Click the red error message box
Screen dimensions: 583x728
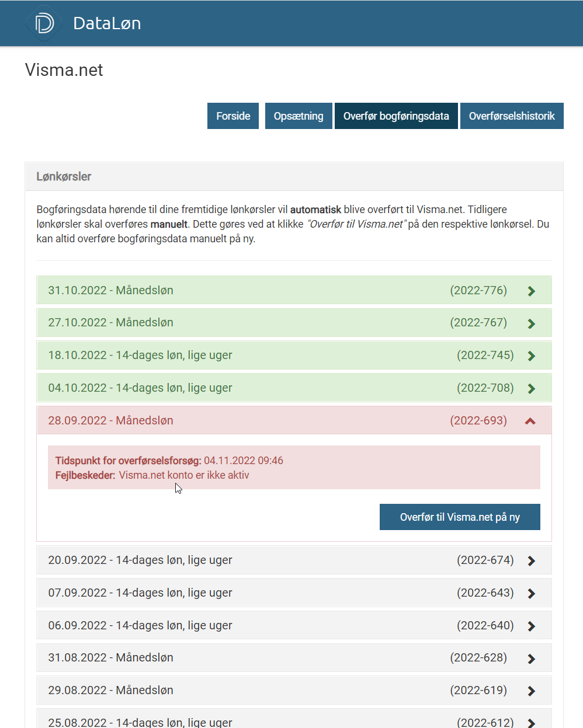(294, 468)
